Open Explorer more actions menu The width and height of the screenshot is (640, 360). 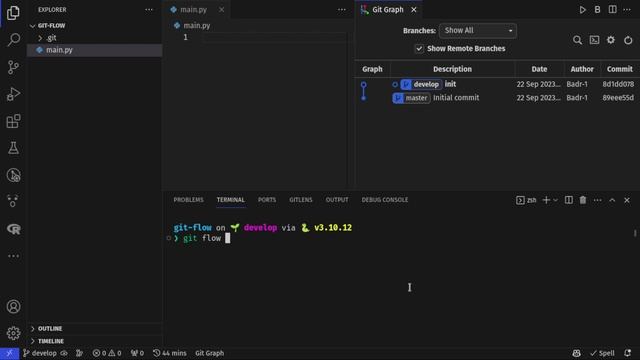149,9
